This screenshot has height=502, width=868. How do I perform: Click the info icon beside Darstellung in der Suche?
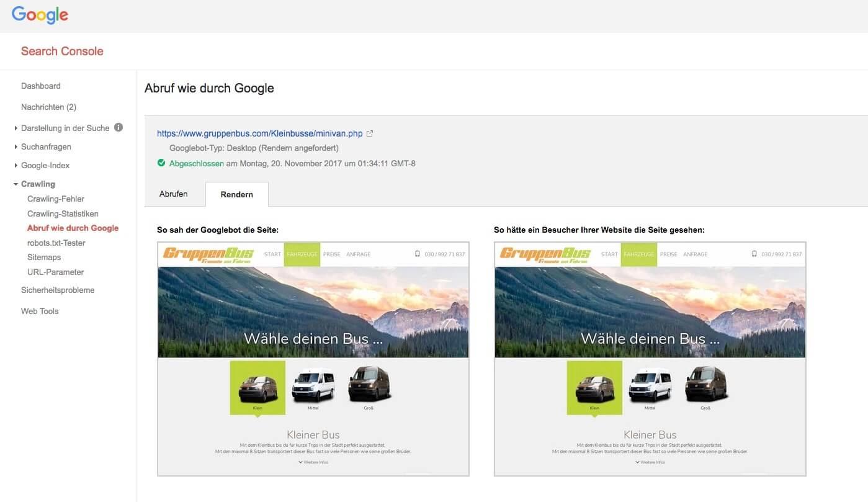point(119,127)
